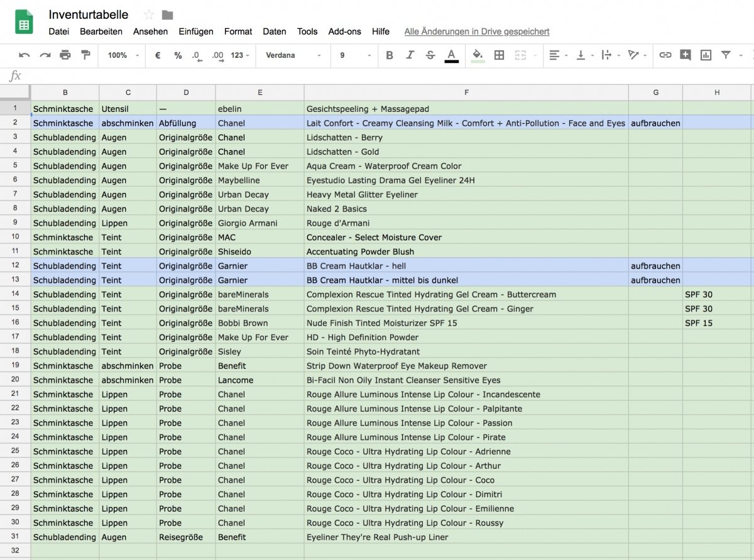The width and height of the screenshot is (754, 560).
Task: Open the Bearbeiten menu
Action: tap(101, 31)
